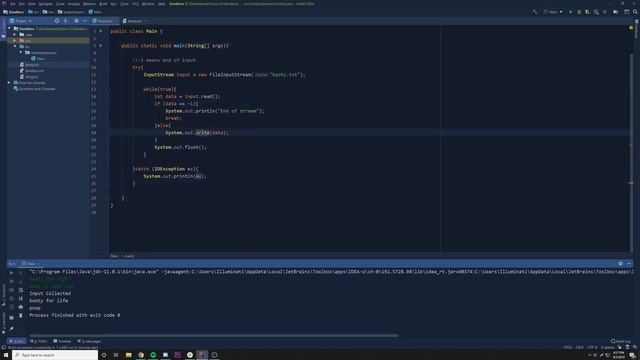Open the Code menu
This screenshot has width=640, height=360.
(60, 4)
